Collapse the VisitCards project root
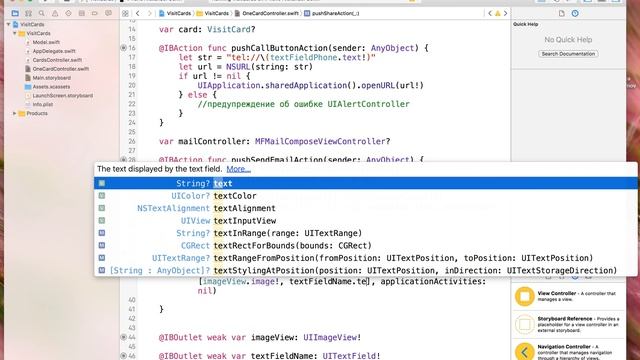 click(x=8, y=24)
